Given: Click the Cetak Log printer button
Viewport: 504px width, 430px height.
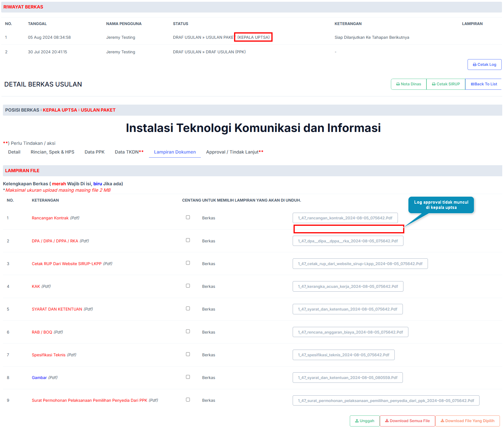Looking at the screenshot, I should 484,65.
